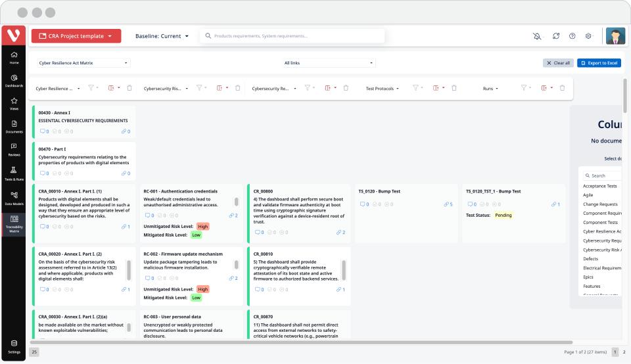This screenshot has height=364, width=631.
Task: Expand the Cybersecurity Re... column dropdown
Action: point(274,89)
